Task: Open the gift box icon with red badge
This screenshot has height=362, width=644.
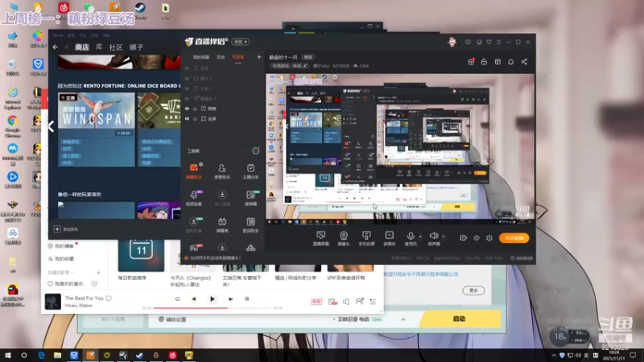Action: (x=471, y=62)
